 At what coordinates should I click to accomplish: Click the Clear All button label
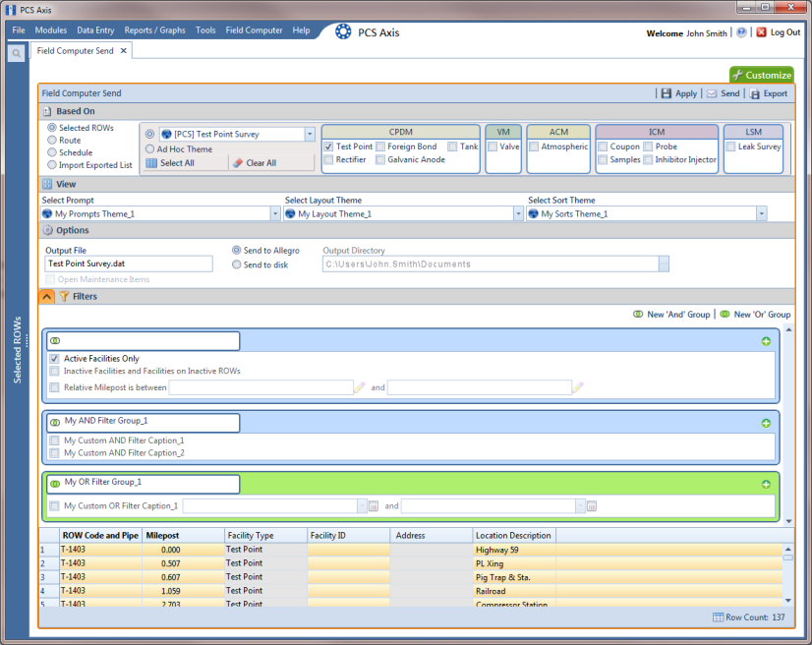coord(261,162)
